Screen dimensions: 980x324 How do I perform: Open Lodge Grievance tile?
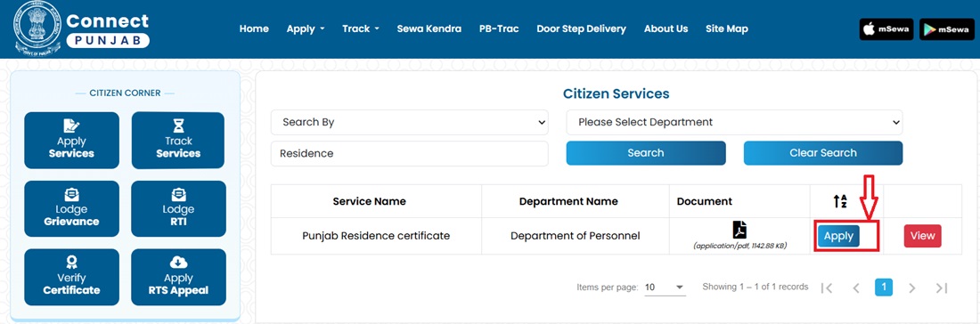coord(71,209)
